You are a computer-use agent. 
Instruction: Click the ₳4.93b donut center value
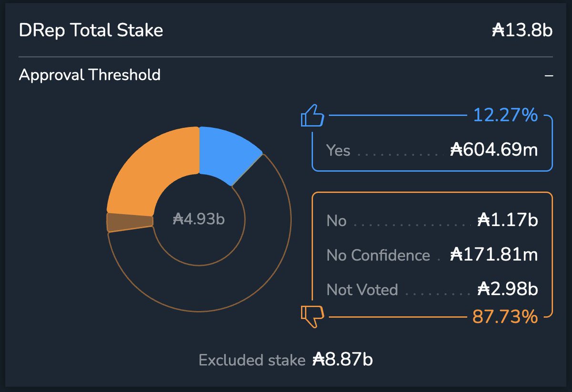[199, 220]
